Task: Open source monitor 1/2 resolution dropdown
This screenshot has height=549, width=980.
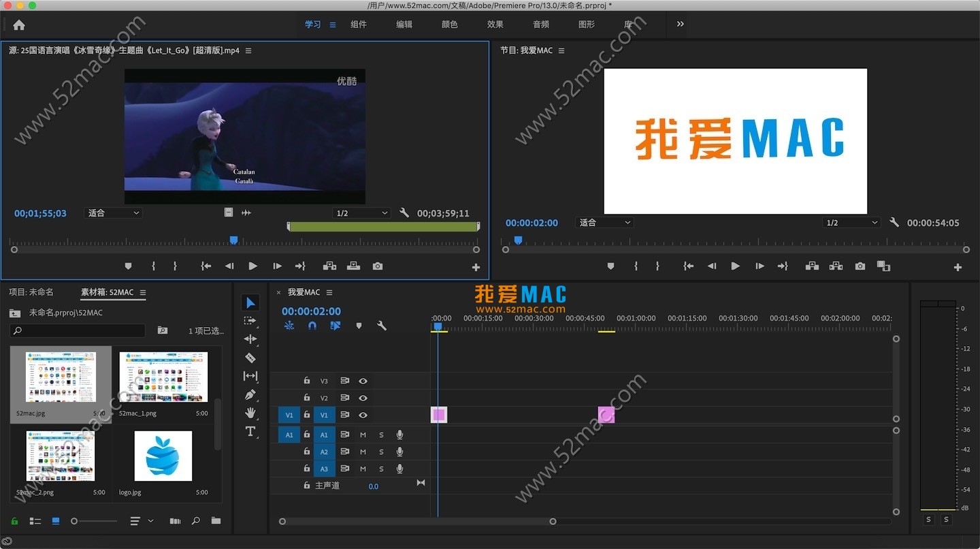Action: [361, 213]
